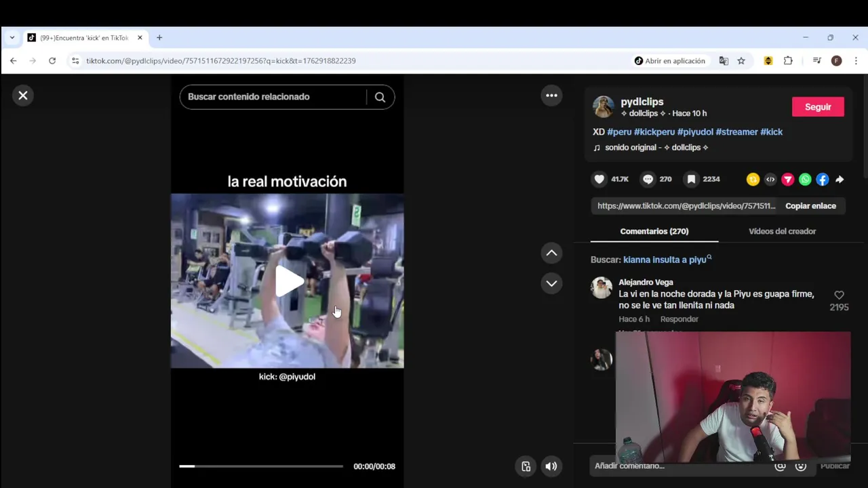
Task: Open a new browser tab
Action: click(x=159, y=38)
